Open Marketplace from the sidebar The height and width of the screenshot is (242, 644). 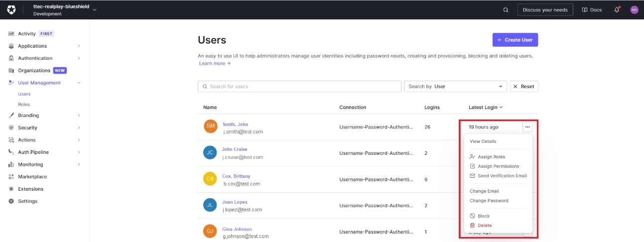32,177
